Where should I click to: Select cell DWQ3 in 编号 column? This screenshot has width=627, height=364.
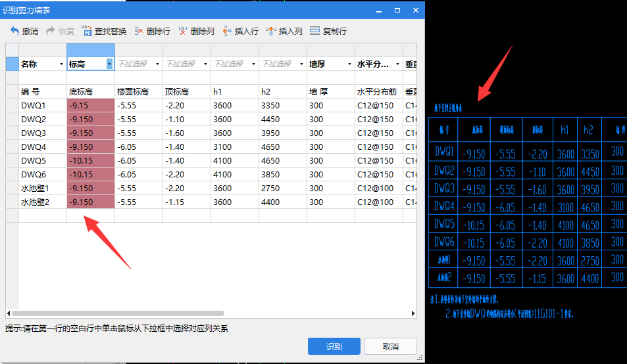coord(43,133)
